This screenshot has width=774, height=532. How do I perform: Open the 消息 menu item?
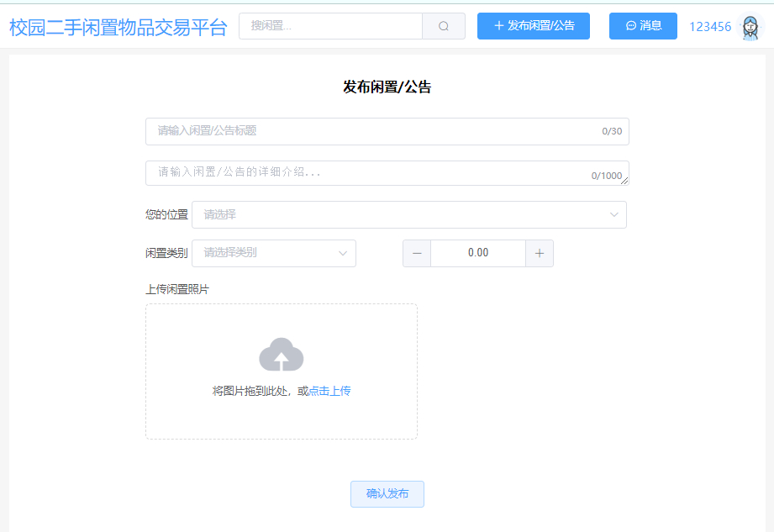[643, 26]
